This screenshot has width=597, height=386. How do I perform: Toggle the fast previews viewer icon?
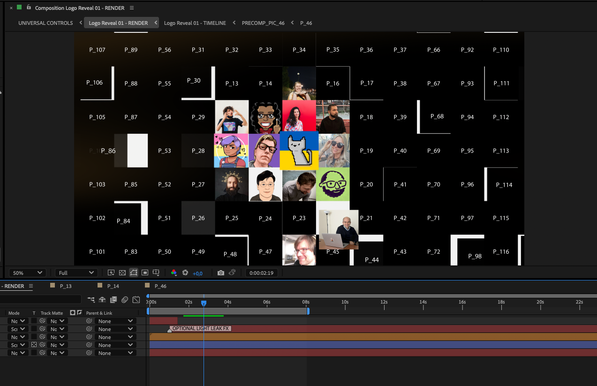(111, 273)
